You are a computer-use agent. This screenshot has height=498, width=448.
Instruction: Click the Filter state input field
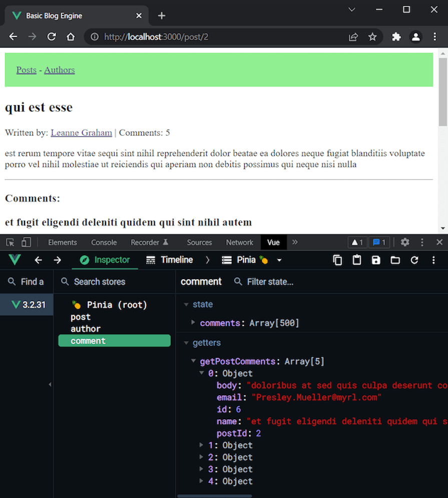[270, 282]
